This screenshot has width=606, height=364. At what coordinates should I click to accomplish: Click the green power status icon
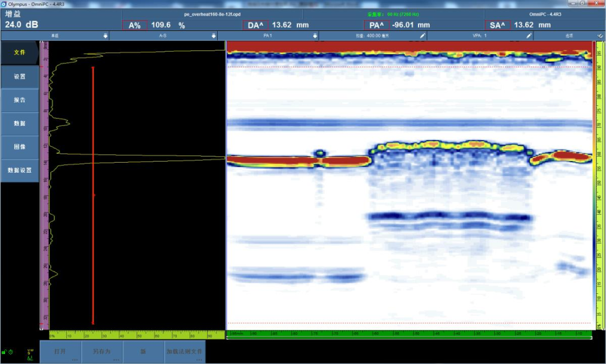coord(11,352)
